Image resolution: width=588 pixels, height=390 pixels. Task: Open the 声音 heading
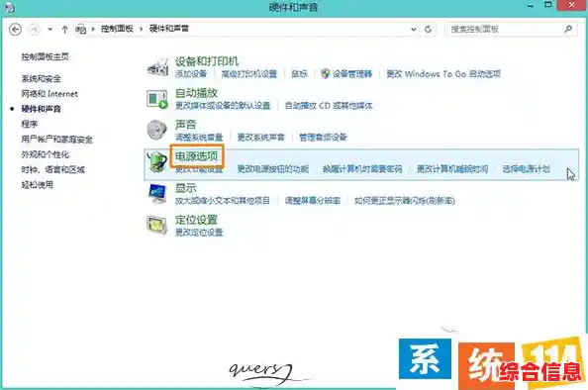tap(186, 124)
